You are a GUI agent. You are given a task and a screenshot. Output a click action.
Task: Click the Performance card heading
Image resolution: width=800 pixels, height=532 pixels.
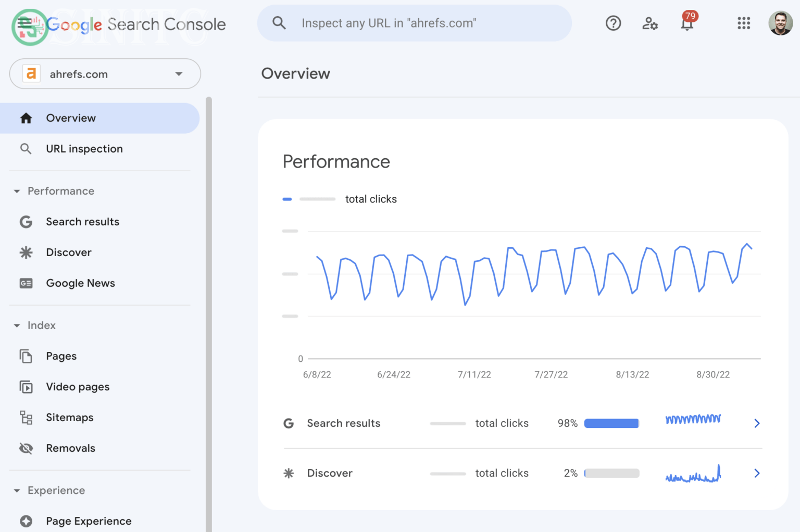336,162
